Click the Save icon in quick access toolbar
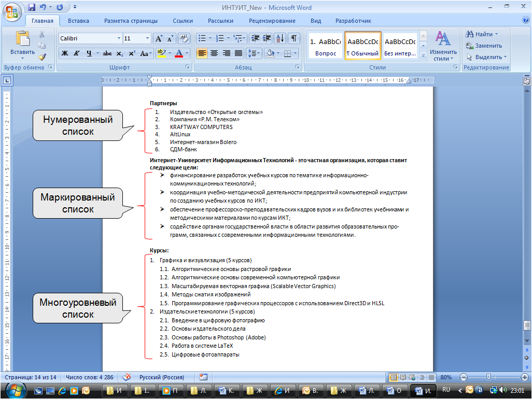This screenshot has width=532, height=399. click(32, 8)
